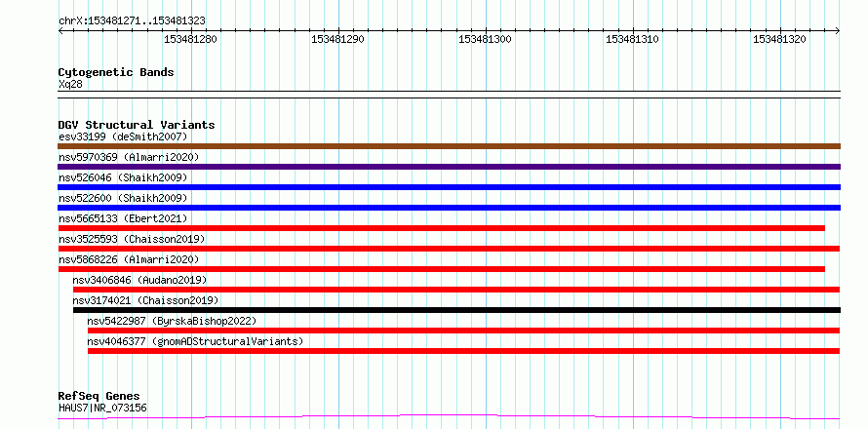Click the blue bar under nsv526046
Image resolution: width=868 pixels, height=429 pixels.
click(x=449, y=187)
